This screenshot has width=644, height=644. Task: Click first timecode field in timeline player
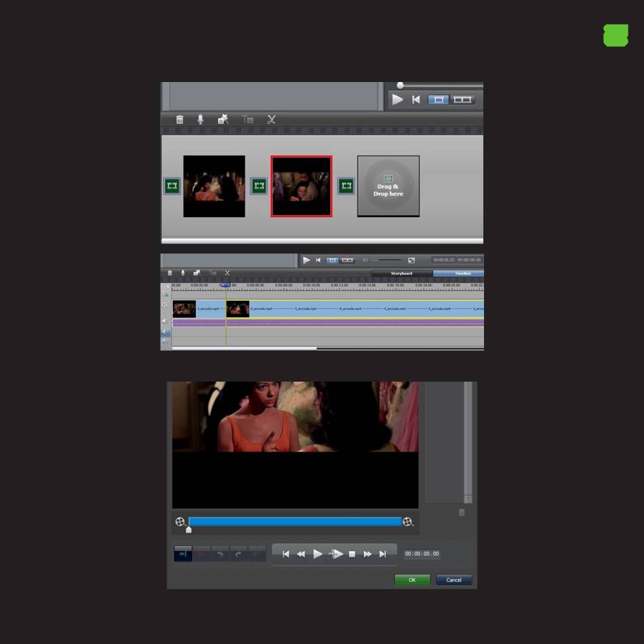point(444,260)
